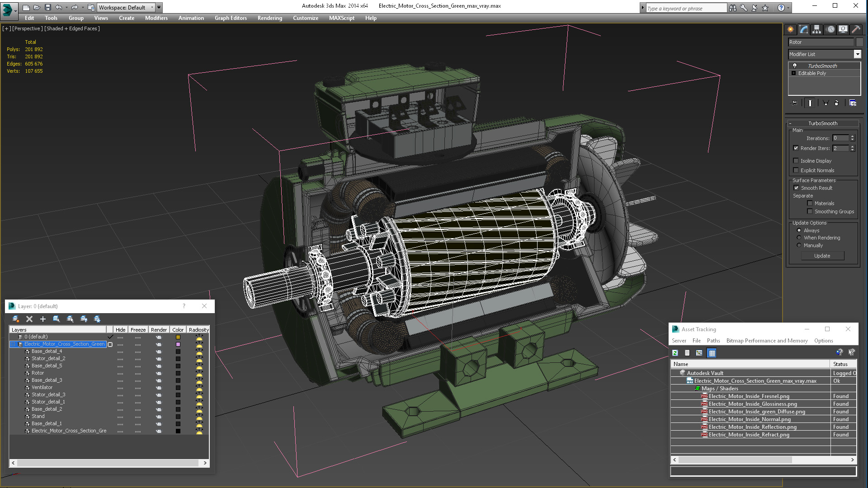Image resolution: width=868 pixels, height=488 pixels.
Task: Open the Utilities hammer panel tab
Action: [x=855, y=29]
